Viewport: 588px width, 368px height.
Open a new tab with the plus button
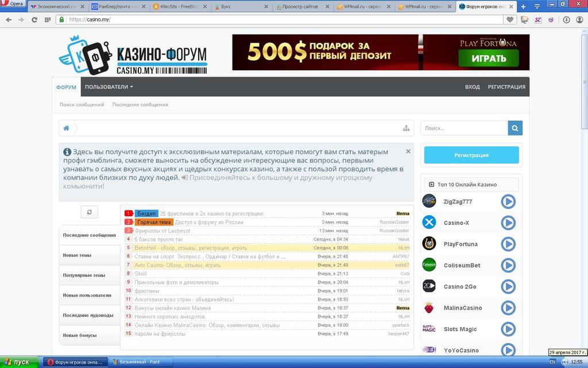coord(523,6)
